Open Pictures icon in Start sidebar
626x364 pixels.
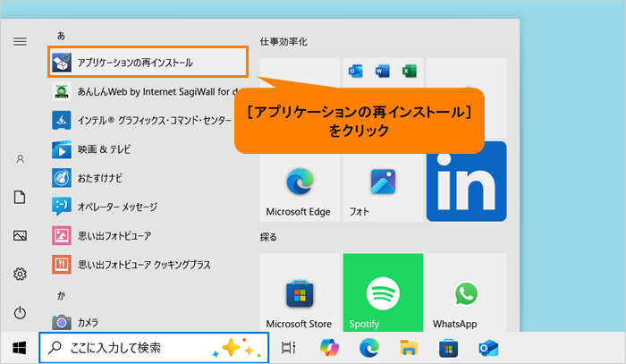(20, 235)
